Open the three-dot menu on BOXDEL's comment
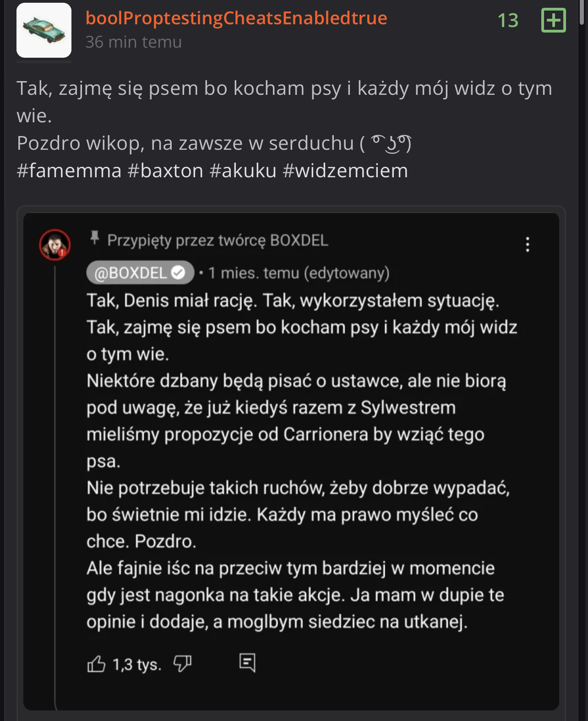 (528, 245)
